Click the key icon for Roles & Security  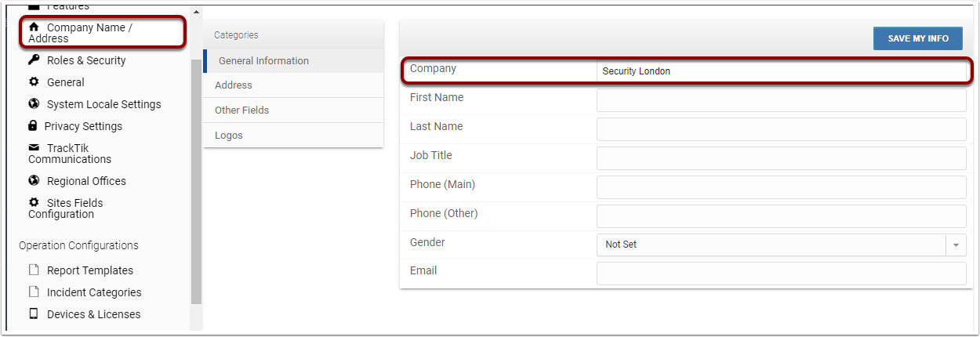(x=34, y=60)
